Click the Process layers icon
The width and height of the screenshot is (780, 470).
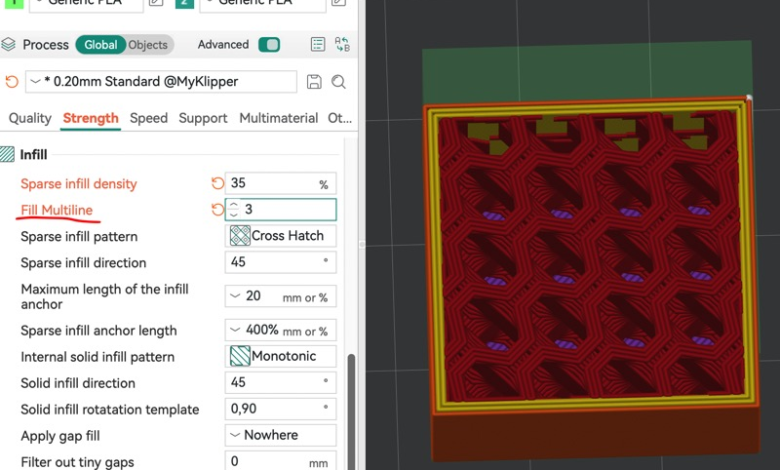(x=9, y=45)
